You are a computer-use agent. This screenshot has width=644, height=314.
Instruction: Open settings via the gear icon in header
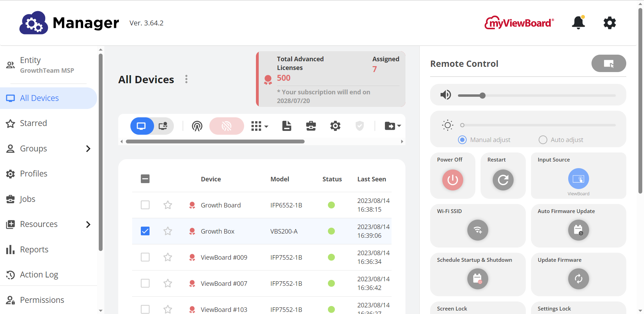coord(609,23)
